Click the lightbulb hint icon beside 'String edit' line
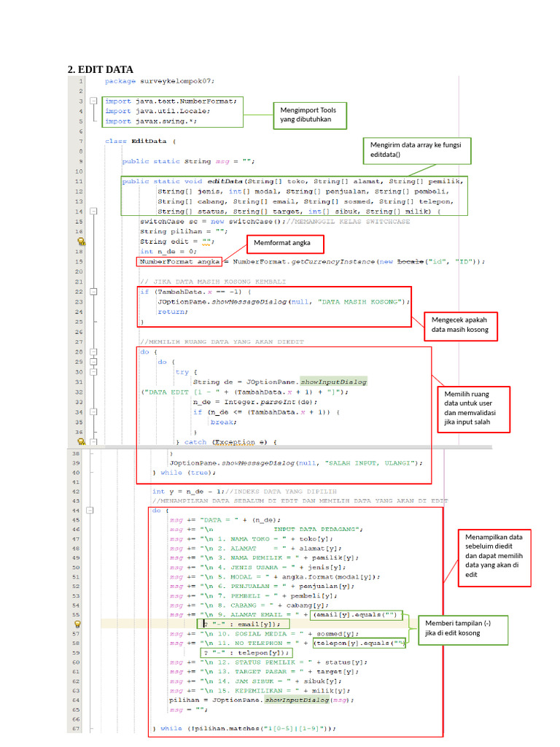The image size is (560, 747). click(x=82, y=241)
